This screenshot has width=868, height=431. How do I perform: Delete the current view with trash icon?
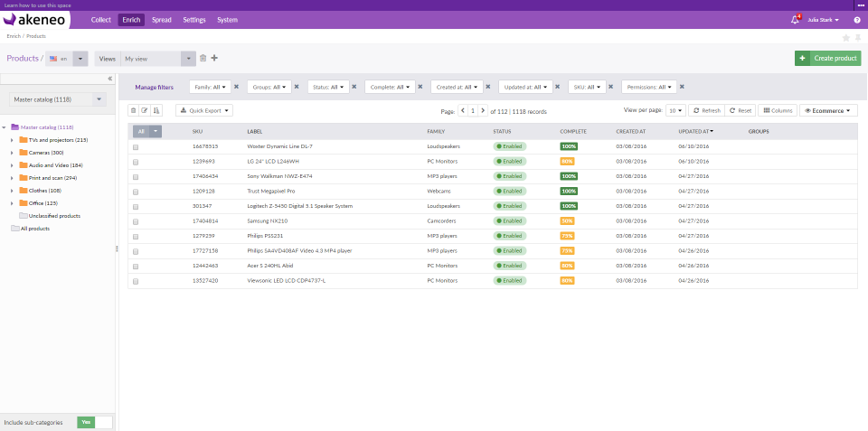[x=203, y=58]
